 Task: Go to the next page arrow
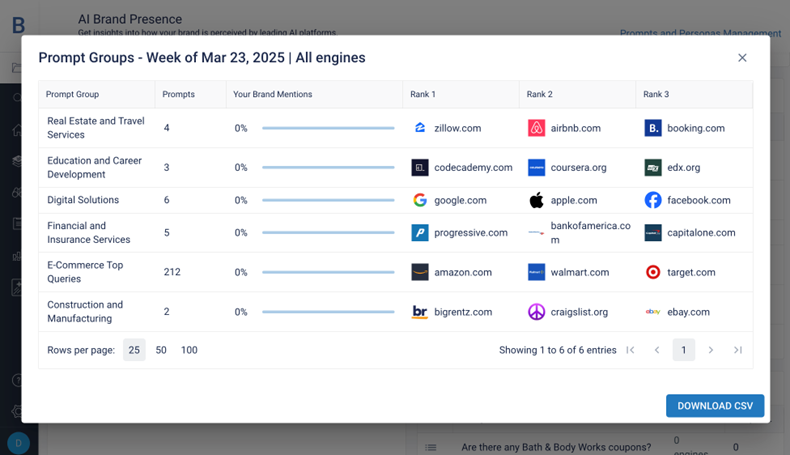711,350
